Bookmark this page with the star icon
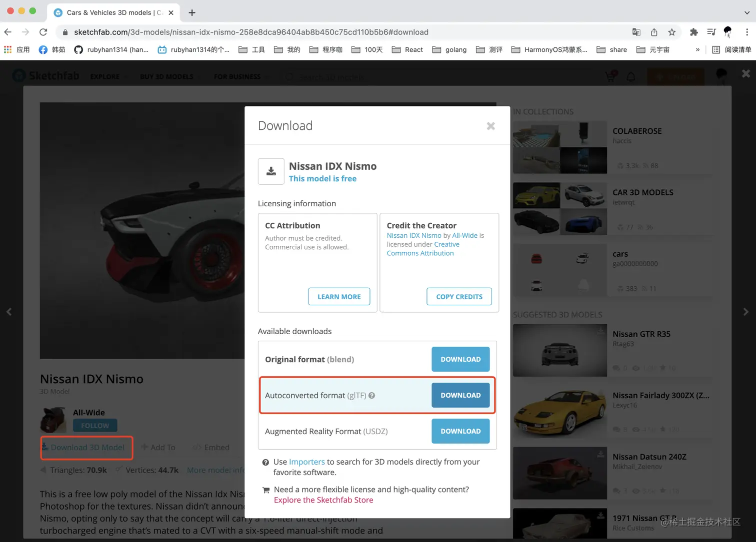 click(671, 32)
